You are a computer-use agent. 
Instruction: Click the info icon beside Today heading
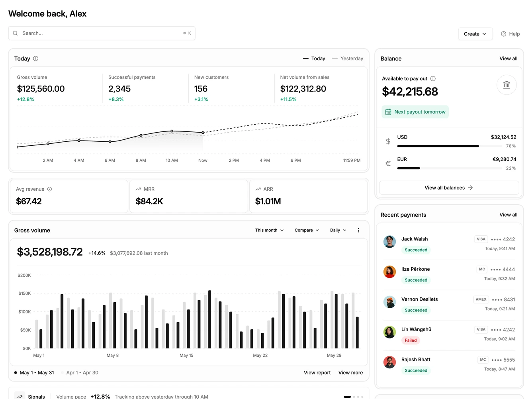click(x=36, y=59)
